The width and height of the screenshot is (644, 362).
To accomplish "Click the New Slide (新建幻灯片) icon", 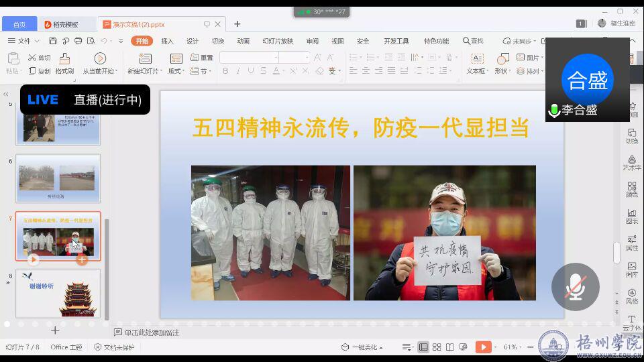I will (x=144, y=59).
